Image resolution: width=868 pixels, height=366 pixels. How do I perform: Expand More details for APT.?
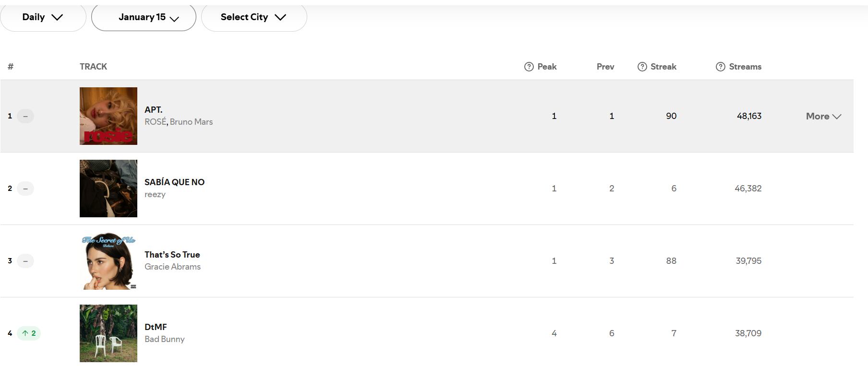click(x=823, y=116)
